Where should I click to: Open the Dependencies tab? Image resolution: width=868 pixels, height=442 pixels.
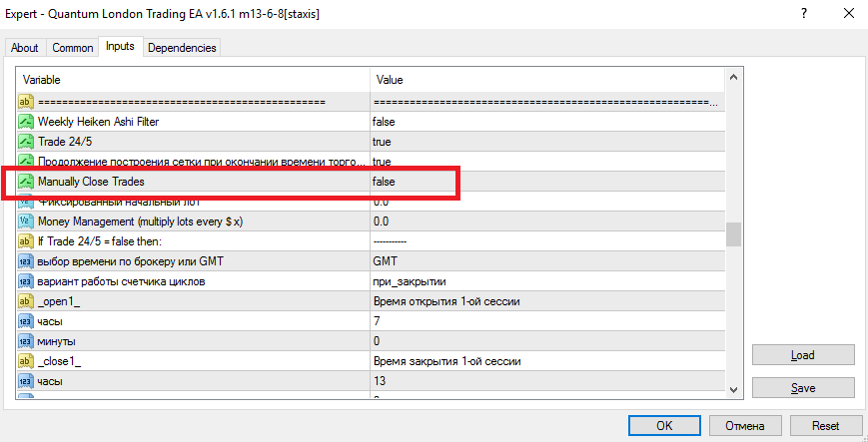pos(182,48)
